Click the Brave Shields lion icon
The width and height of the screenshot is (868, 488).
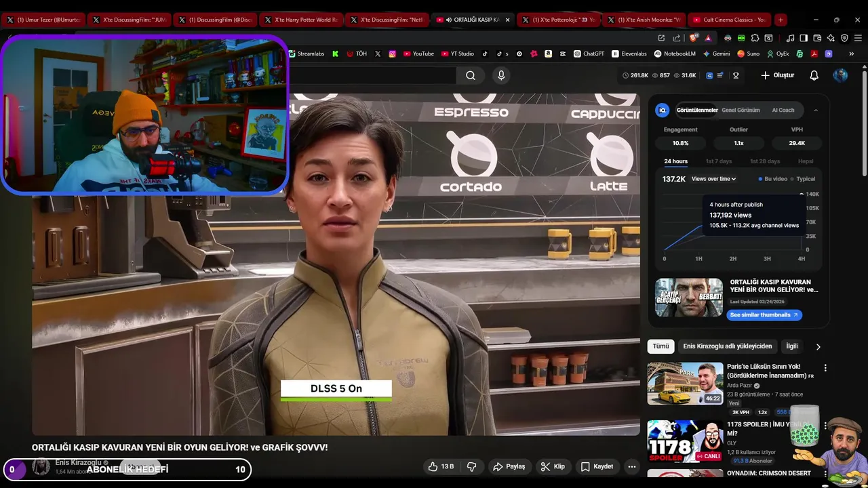coord(692,38)
